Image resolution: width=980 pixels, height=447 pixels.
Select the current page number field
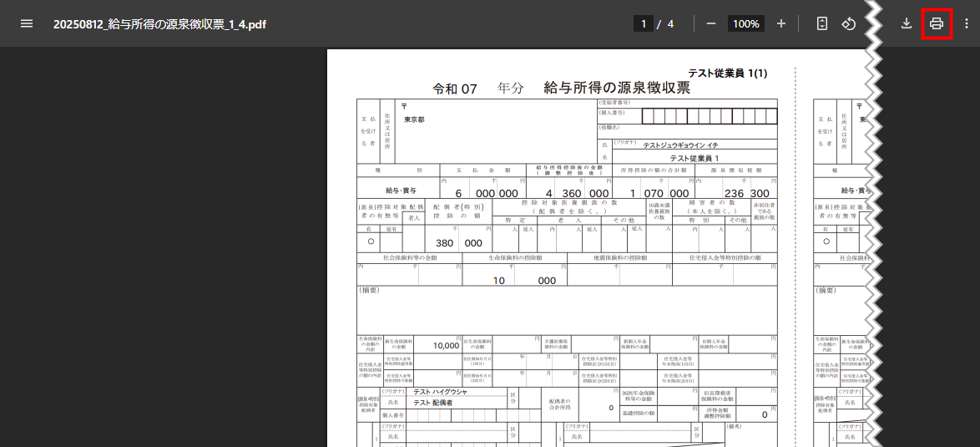click(x=643, y=23)
